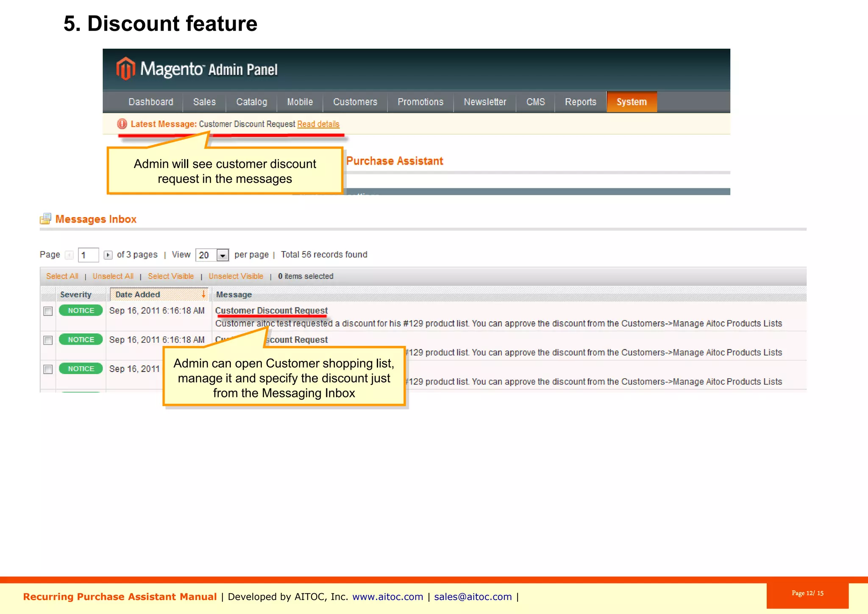This screenshot has height=614, width=868.
Task: Click the previous page arrow
Action: click(x=70, y=255)
